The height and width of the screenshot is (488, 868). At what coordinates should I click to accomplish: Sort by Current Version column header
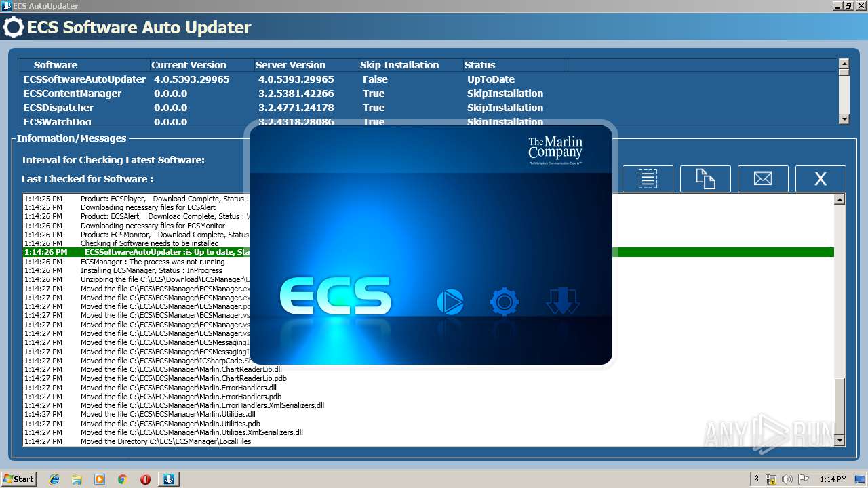coord(201,65)
